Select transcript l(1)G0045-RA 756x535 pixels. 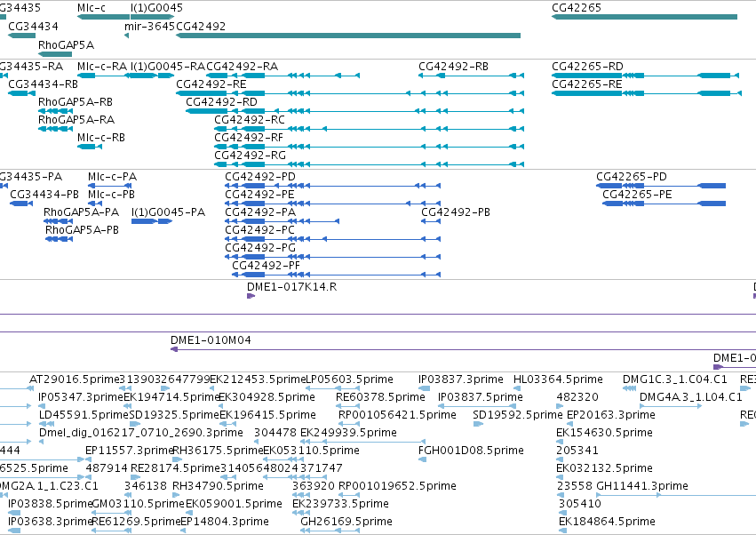(x=153, y=76)
